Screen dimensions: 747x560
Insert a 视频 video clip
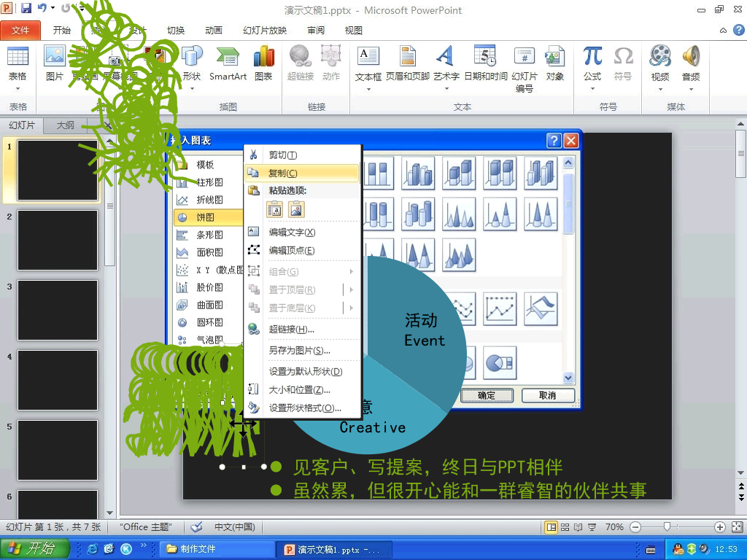click(x=660, y=66)
